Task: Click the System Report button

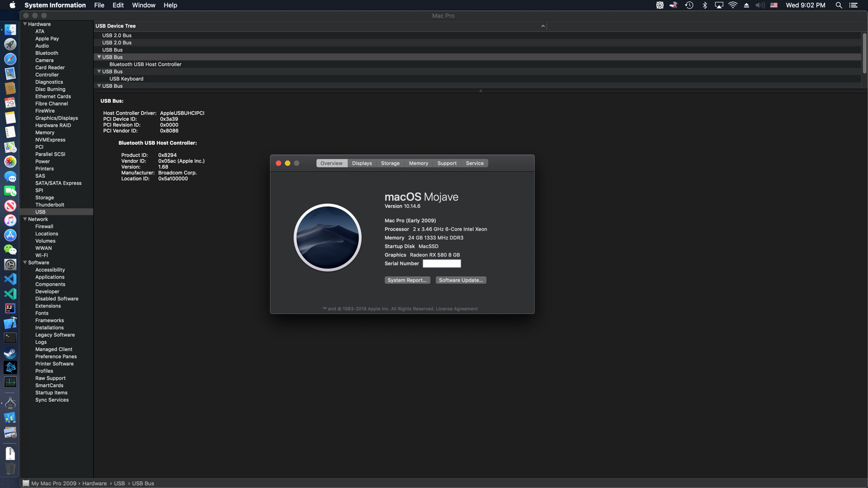Action: point(407,280)
